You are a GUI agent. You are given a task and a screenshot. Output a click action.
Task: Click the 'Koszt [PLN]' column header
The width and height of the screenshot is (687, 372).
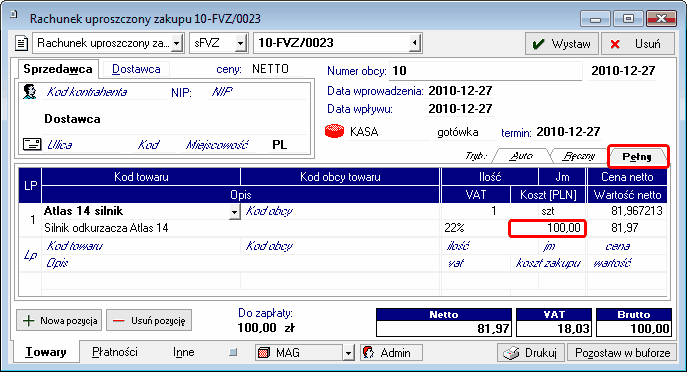pyautogui.click(x=548, y=195)
